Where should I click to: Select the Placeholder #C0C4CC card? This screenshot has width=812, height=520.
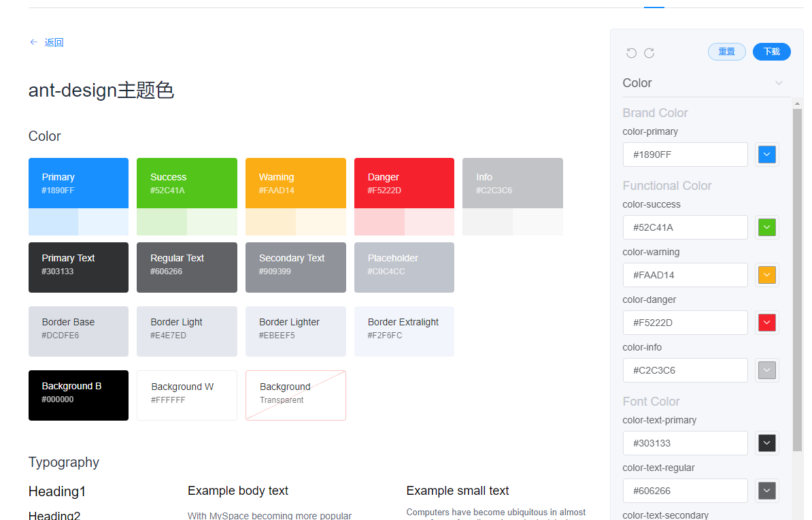coord(404,267)
